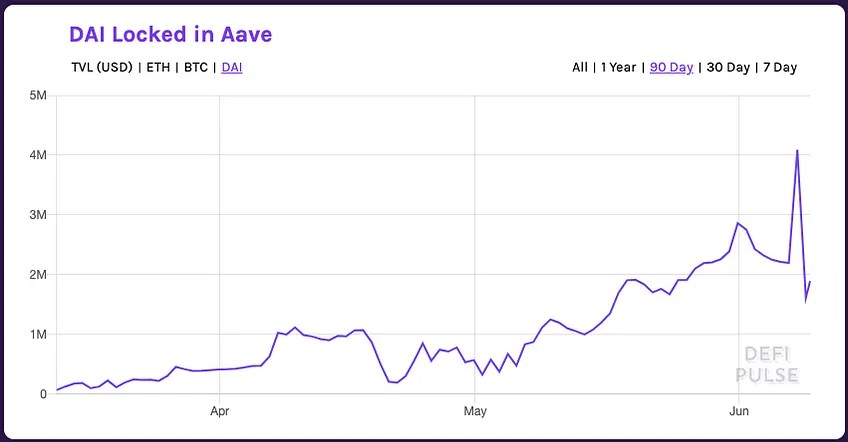Click the 1M y-axis label

coord(38,334)
